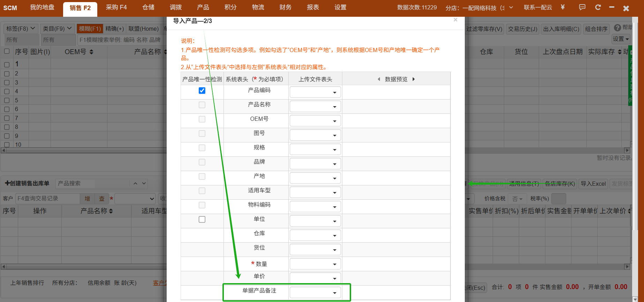Open upload header dropdown for 产品名称

click(x=315, y=106)
